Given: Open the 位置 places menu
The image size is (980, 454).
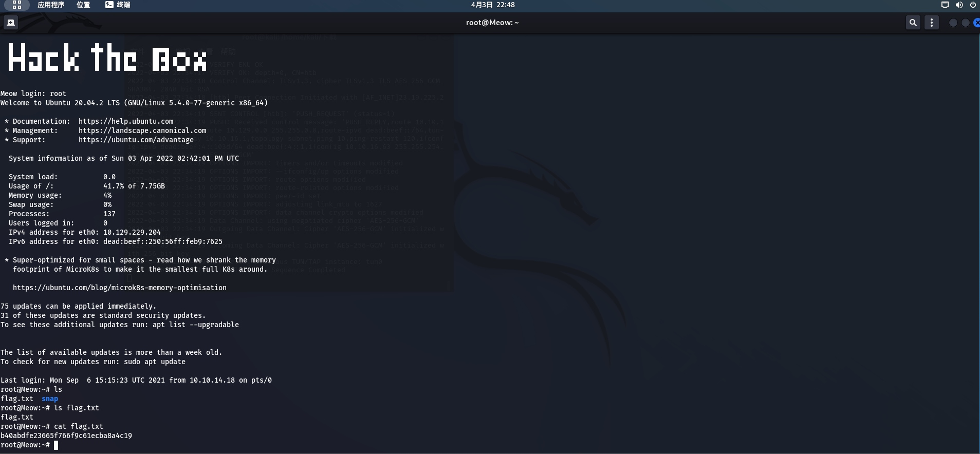Looking at the screenshot, I should click(83, 5).
